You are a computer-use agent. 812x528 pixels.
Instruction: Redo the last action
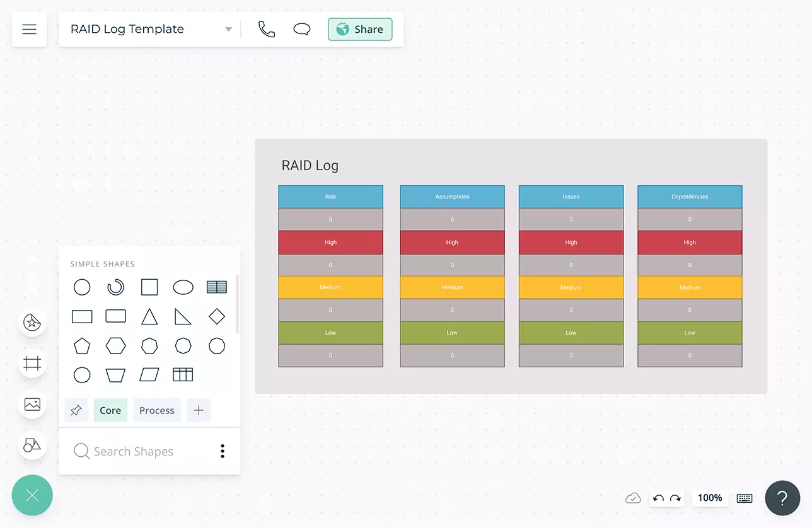coord(675,498)
